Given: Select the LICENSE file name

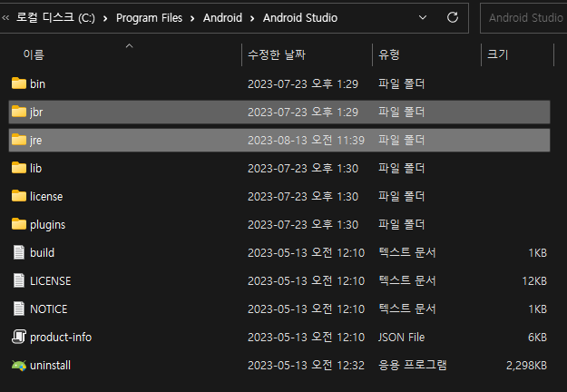Looking at the screenshot, I should click(50, 281).
